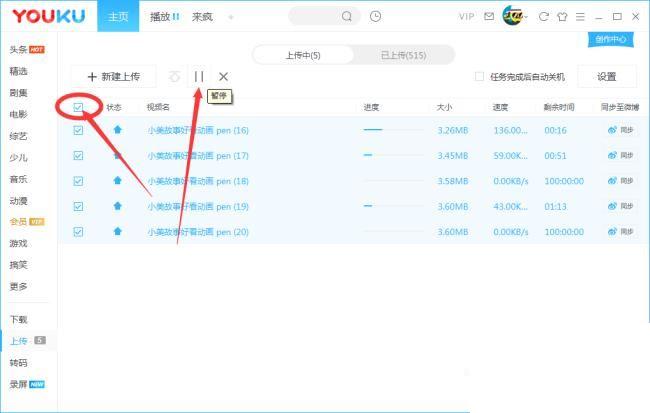Open the mail messages icon
650x413 pixels.
pyautogui.click(x=488, y=17)
